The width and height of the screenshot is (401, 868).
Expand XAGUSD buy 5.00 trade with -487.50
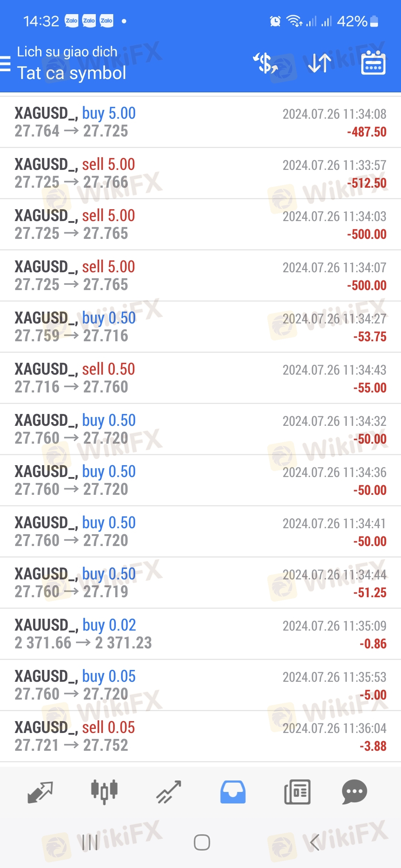[x=200, y=122]
